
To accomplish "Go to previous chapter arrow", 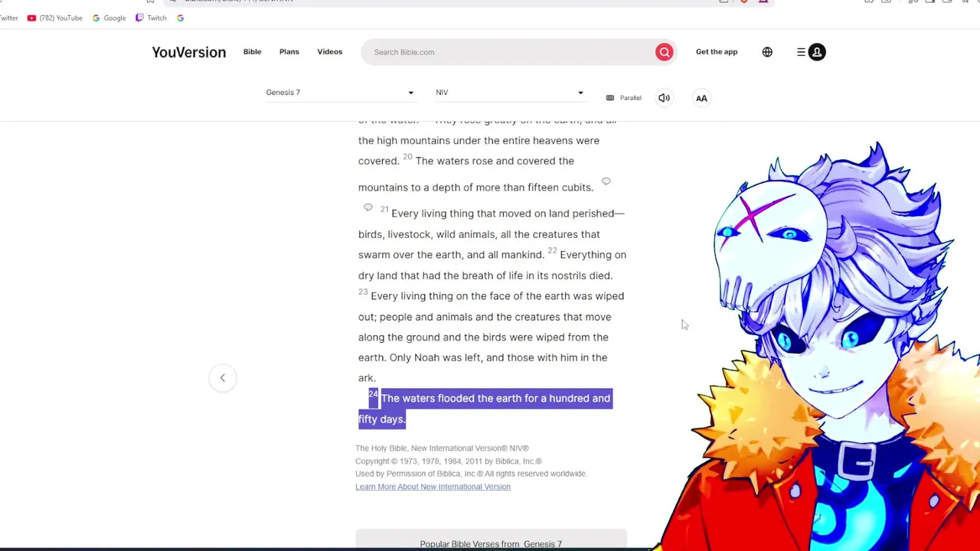I will [x=223, y=377].
